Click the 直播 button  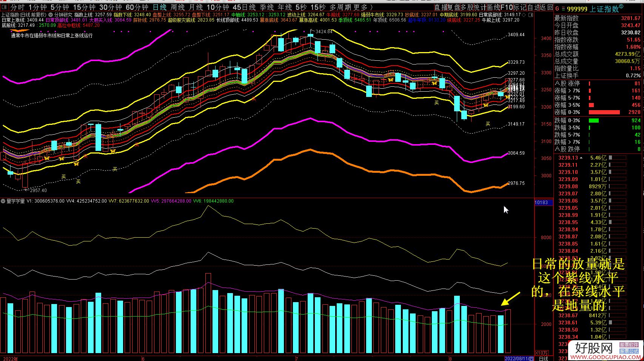[441, 7]
